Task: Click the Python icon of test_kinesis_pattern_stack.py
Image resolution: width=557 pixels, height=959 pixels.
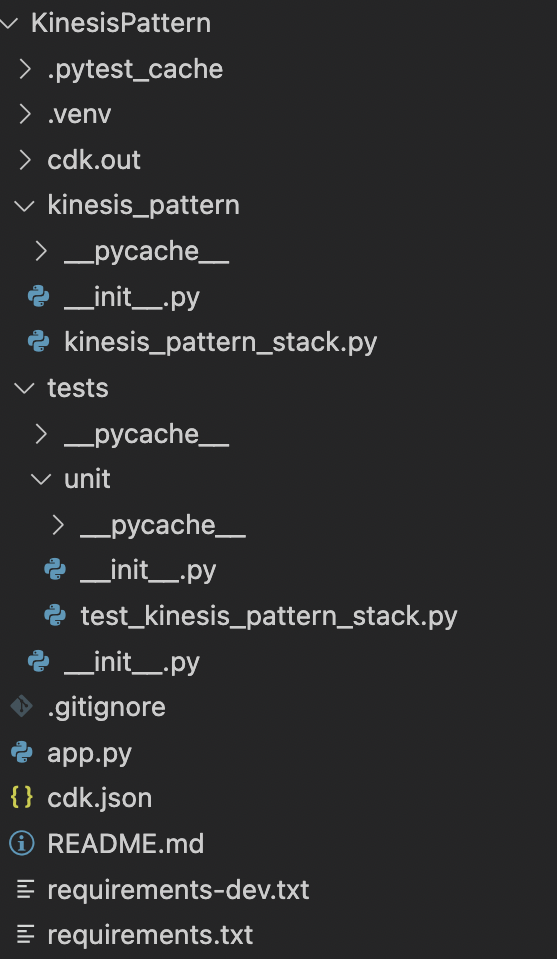Action: pos(55,615)
